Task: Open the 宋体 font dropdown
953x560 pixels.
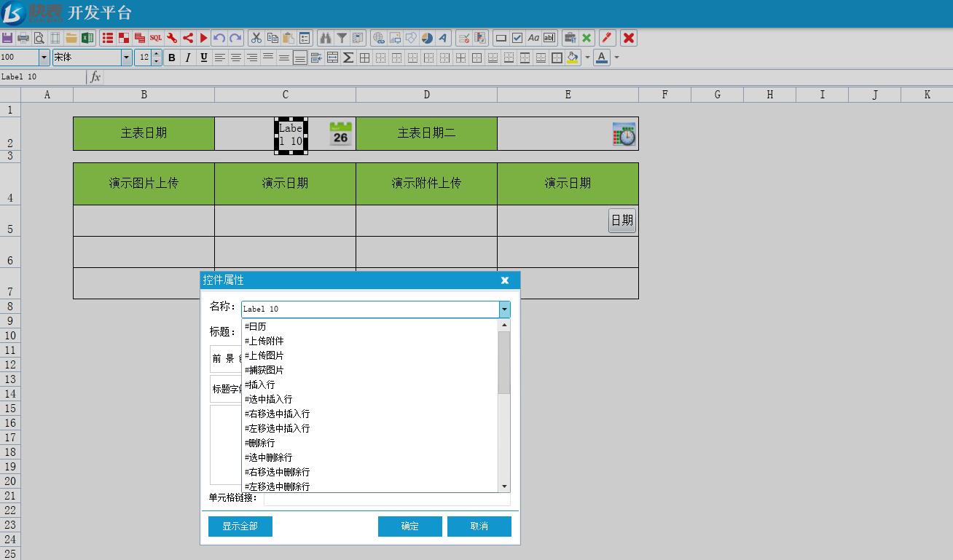Action: [x=126, y=58]
